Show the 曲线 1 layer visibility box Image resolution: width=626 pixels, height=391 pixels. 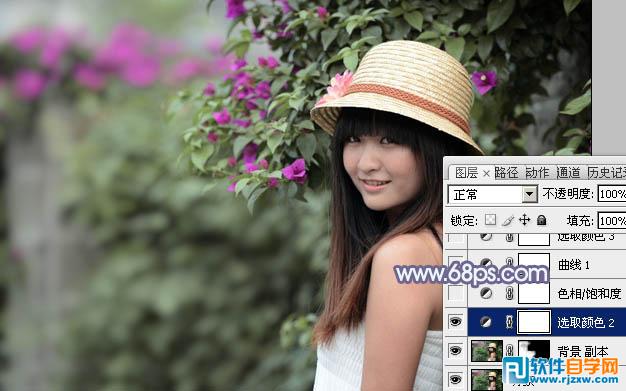tap(456, 264)
